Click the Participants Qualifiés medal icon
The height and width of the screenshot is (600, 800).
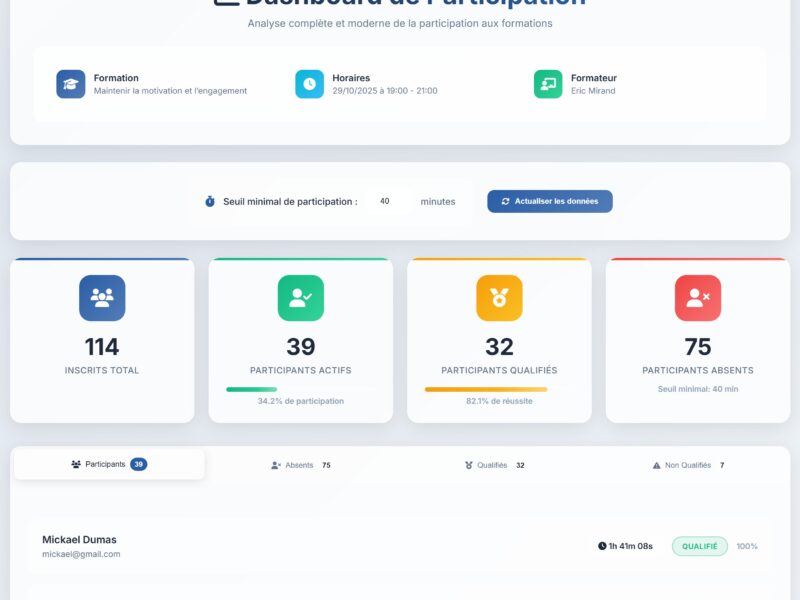tap(499, 298)
